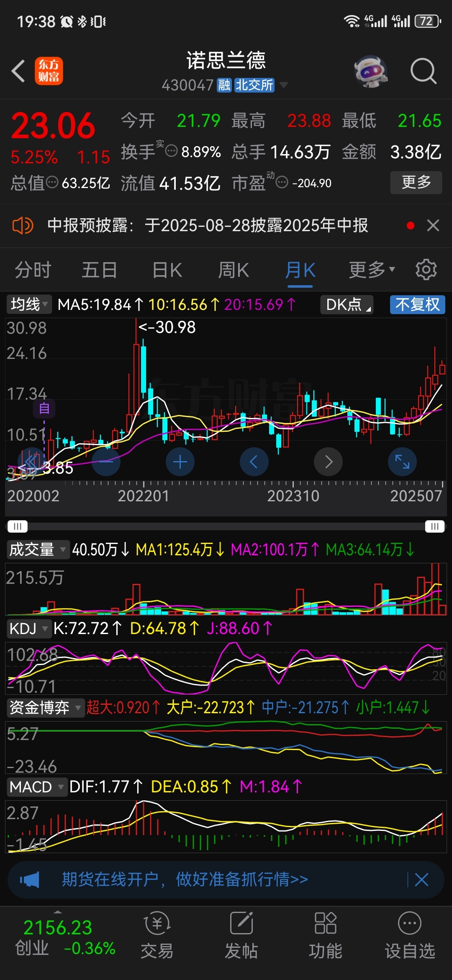Tap the 总手 14.63万 value
The image size is (452, 980).
(x=300, y=152)
